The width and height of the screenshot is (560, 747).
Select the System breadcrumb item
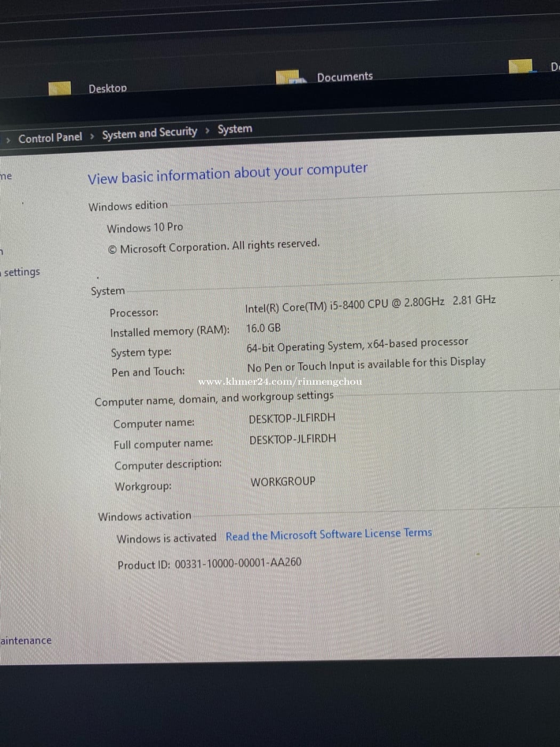click(235, 129)
